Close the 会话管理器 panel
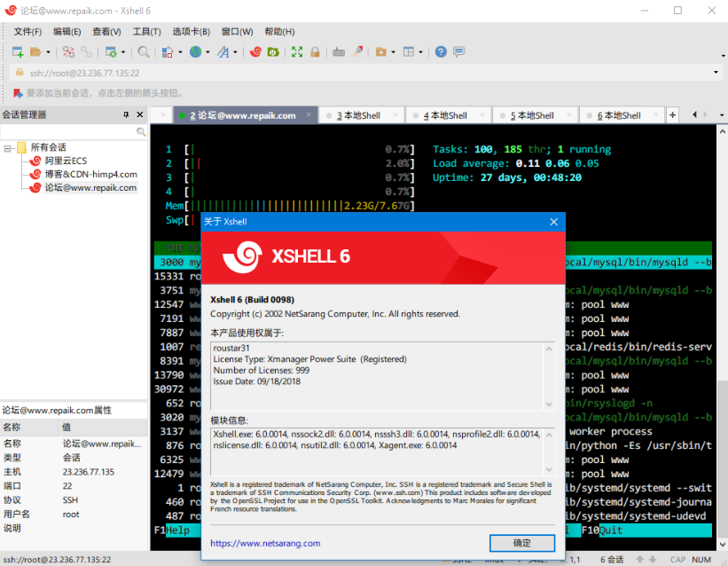This screenshot has width=728, height=566. click(x=140, y=114)
